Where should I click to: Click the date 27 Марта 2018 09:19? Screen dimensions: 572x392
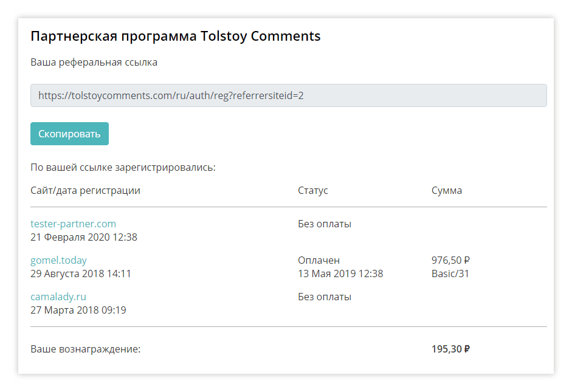pos(78,311)
